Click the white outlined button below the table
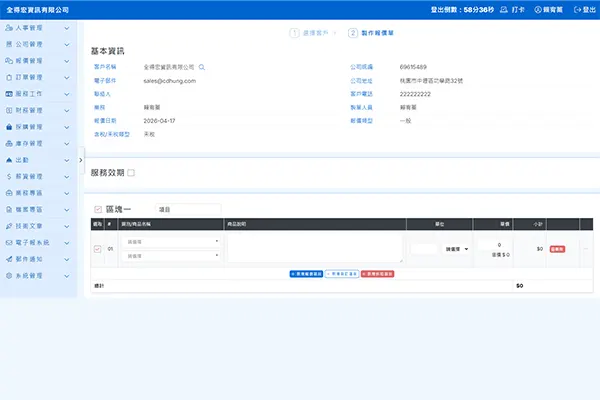 (x=342, y=274)
